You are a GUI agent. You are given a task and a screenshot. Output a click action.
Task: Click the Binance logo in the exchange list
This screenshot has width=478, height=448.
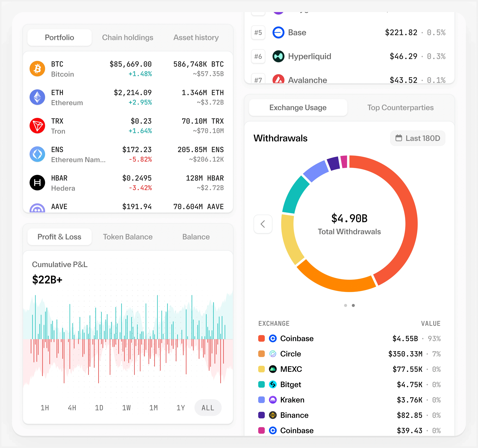[x=273, y=415]
